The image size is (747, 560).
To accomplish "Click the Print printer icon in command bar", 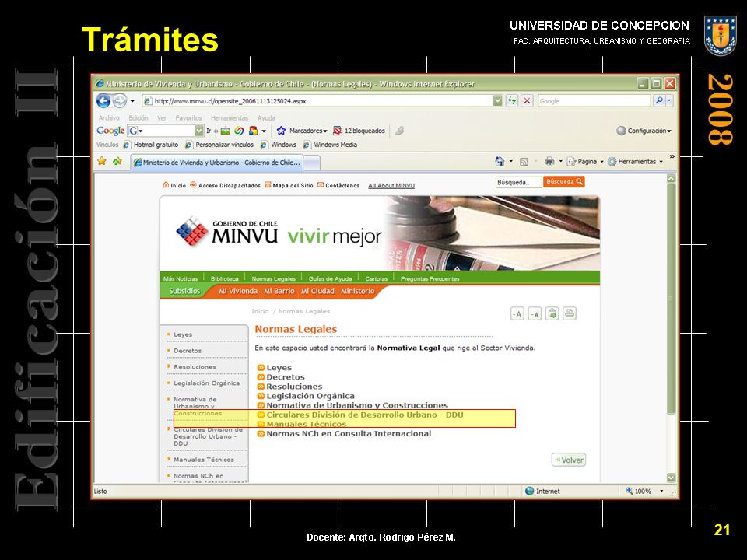I will point(549,162).
